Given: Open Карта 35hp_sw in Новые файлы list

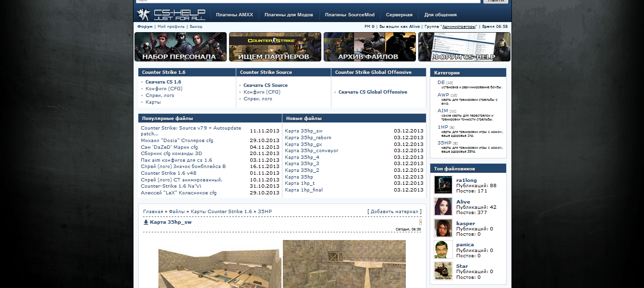Looking at the screenshot, I should click(x=304, y=131).
